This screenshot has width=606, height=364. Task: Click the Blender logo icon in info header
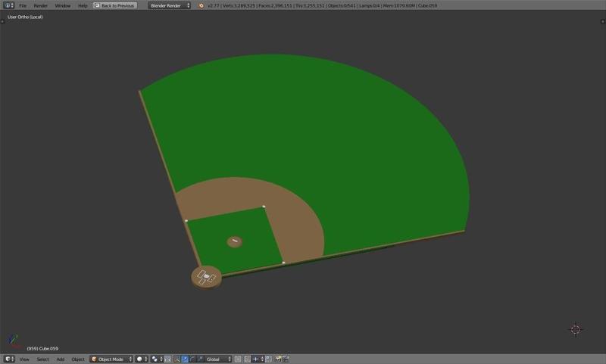coord(201,5)
